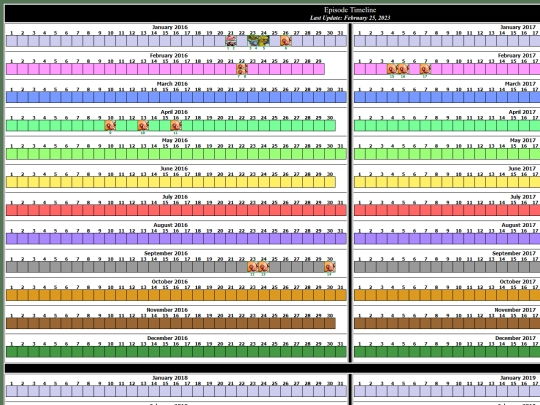This screenshot has width=540, height=405.
Task: Select the August 12, 2016 day cell
Action: (132, 239)
